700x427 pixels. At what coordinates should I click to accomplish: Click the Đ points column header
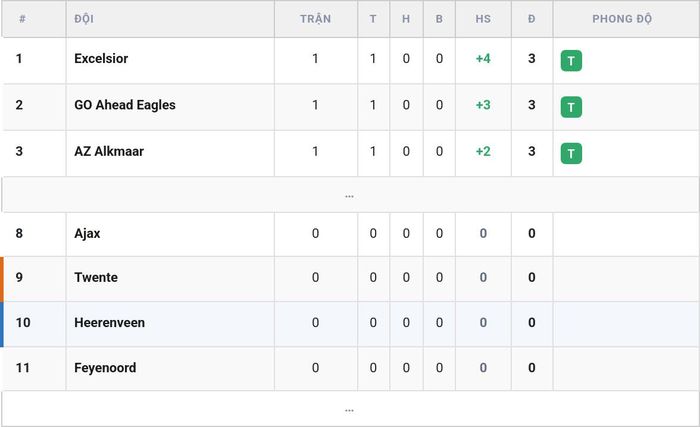531,19
